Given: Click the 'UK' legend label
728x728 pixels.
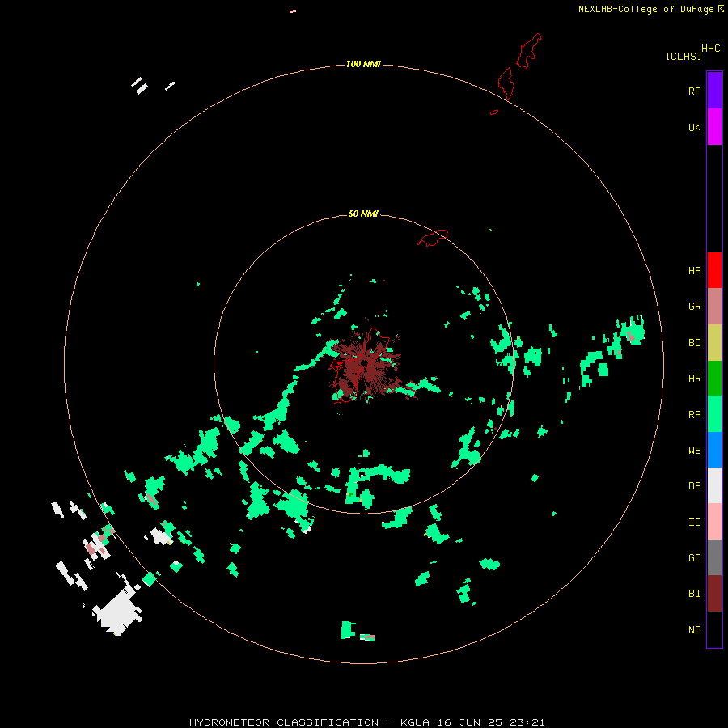Looking at the screenshot, I should click(694, 127).
